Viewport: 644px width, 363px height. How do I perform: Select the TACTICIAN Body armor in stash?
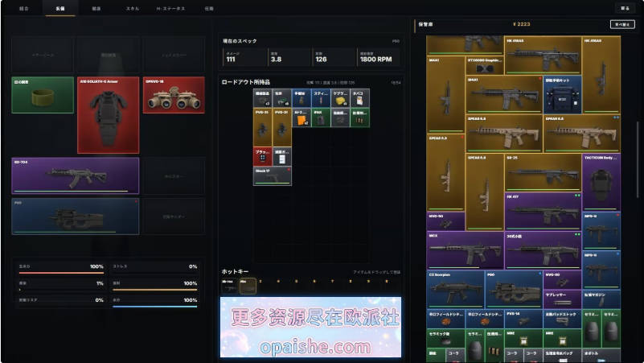coord(601,182)
